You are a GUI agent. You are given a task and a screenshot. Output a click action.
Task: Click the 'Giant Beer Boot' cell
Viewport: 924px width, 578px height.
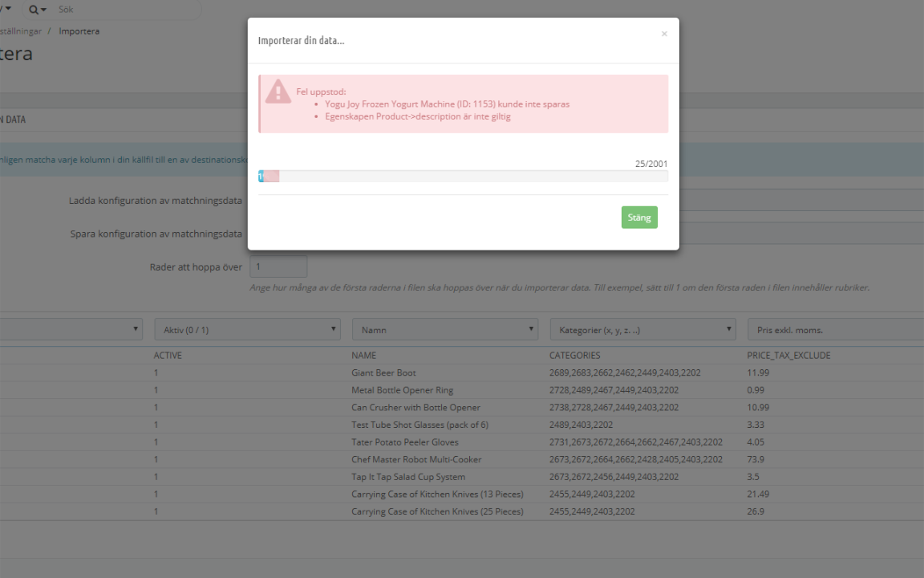[383, 372]
